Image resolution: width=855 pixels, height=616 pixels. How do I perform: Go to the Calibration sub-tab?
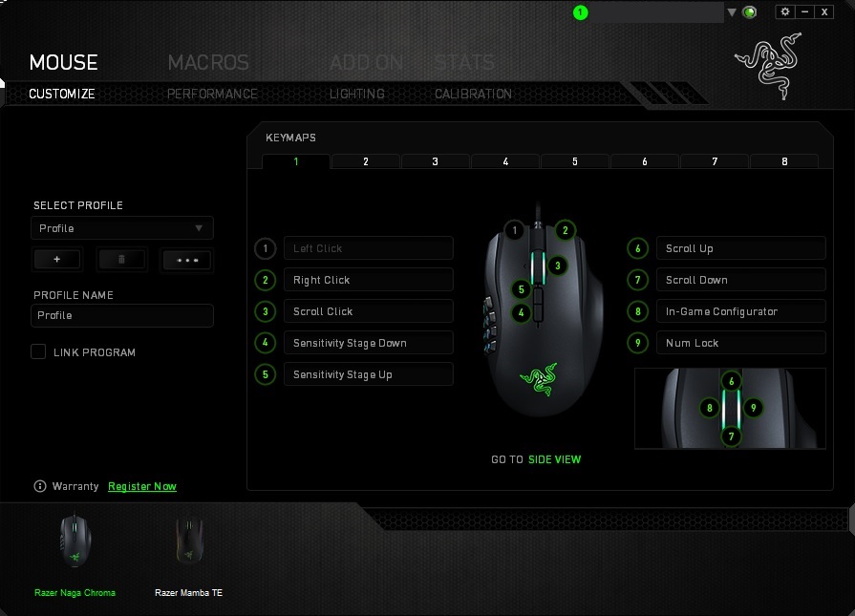[473, 94]
